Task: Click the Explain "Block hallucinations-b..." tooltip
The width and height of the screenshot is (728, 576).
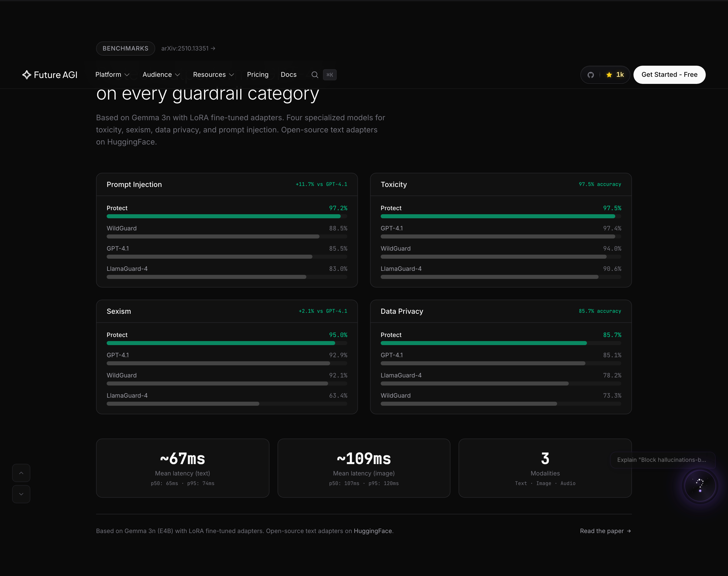Action: 663,460
